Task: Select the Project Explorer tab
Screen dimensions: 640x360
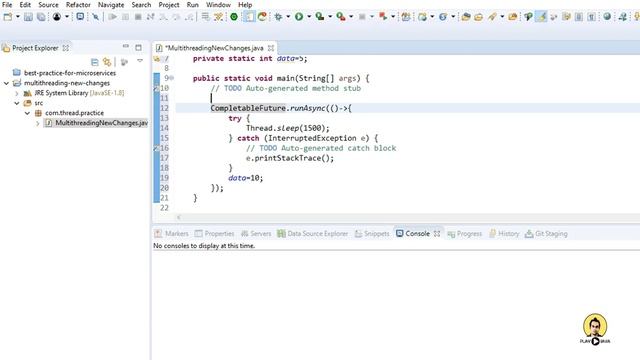Action: tap(35, 48)
